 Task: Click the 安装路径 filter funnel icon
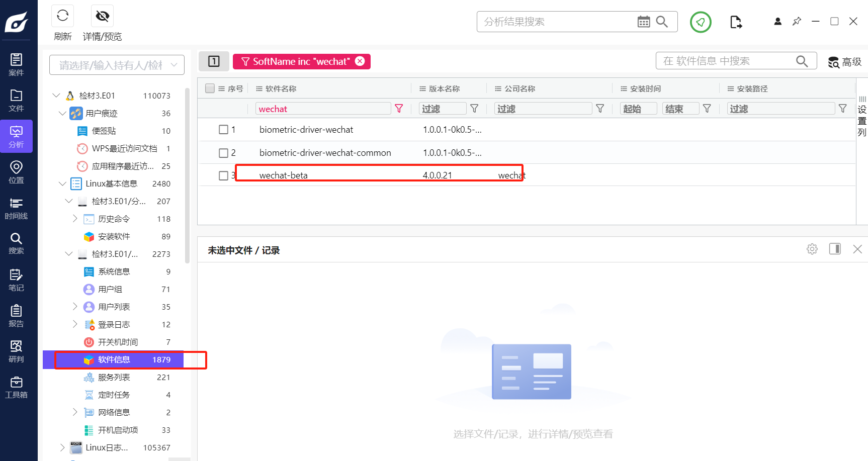pyautogui.click(x=843, y=109)
